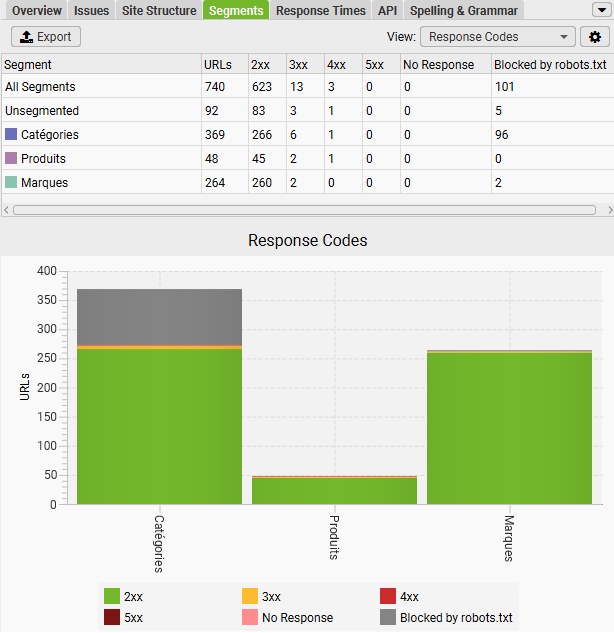Click the Marques segment color icon
This screenshot has width=614, height=633.
pos(11,182)
